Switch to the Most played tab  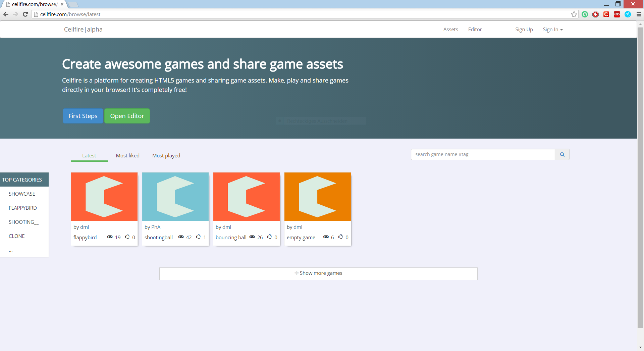coord(166,156)
